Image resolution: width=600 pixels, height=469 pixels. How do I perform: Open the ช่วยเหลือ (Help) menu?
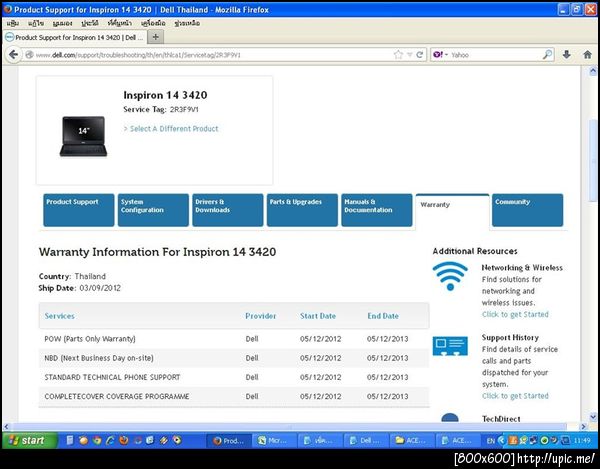187,23
